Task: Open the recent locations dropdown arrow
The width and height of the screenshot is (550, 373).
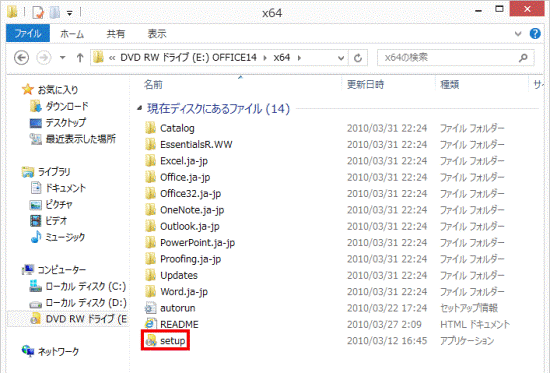Action: 62,58
